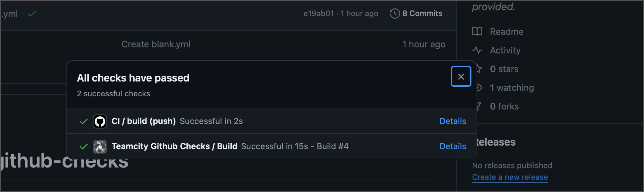644x192 pixels.
Task: Click the Teamcity avatar icon
Action: click(x=100, y=146)
